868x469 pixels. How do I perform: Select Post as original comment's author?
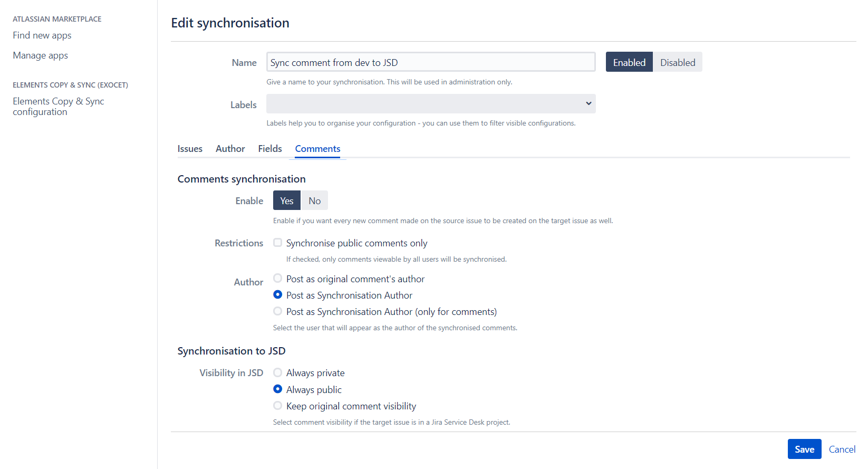click(278, 278)
